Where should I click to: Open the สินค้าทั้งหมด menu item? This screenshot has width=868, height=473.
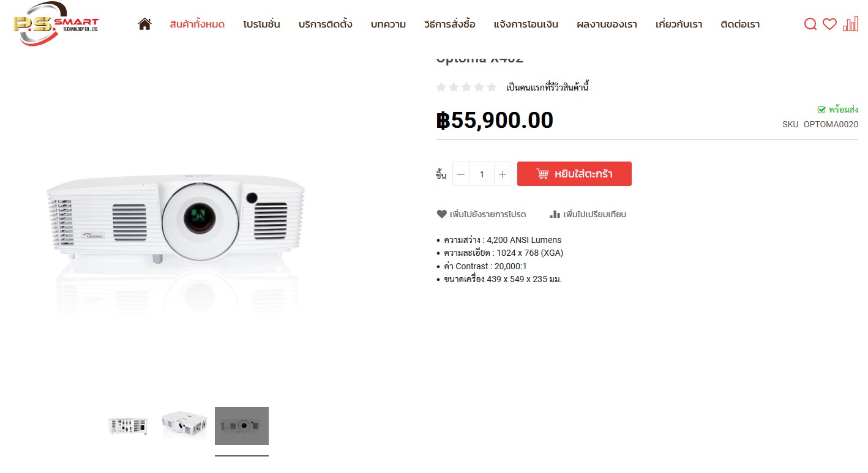[197, 24]
